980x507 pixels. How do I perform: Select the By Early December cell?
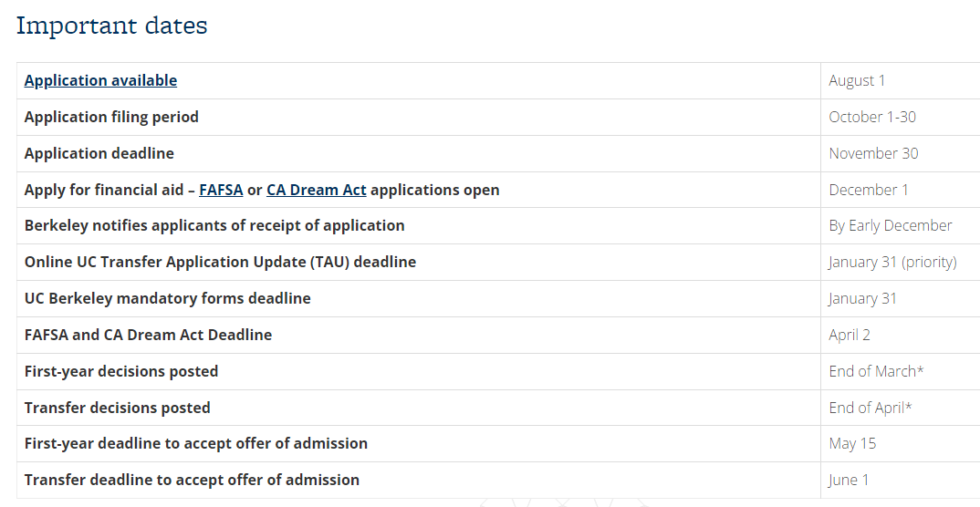click(891, 225)
